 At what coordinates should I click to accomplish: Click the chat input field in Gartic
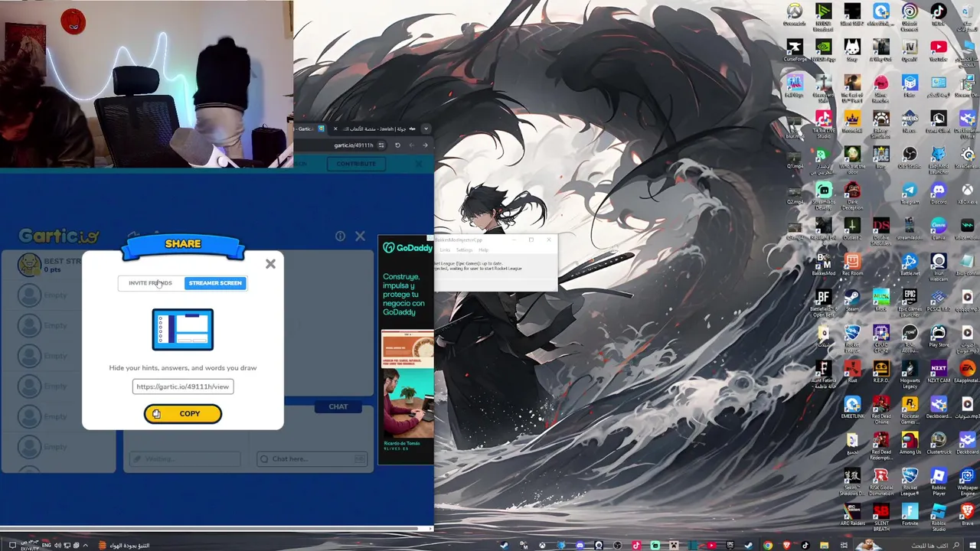click(312, 459)
